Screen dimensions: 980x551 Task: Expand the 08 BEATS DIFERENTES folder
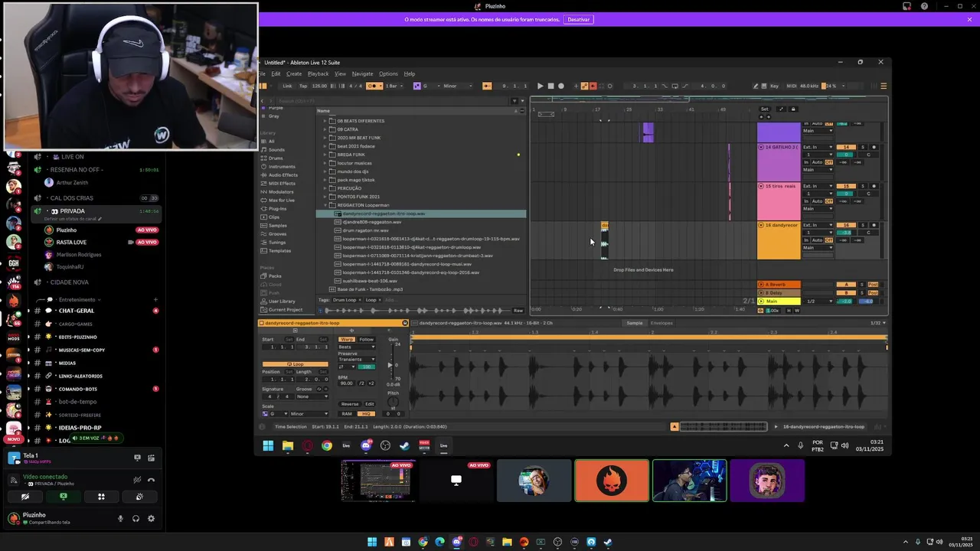click(x=325, y=121)
